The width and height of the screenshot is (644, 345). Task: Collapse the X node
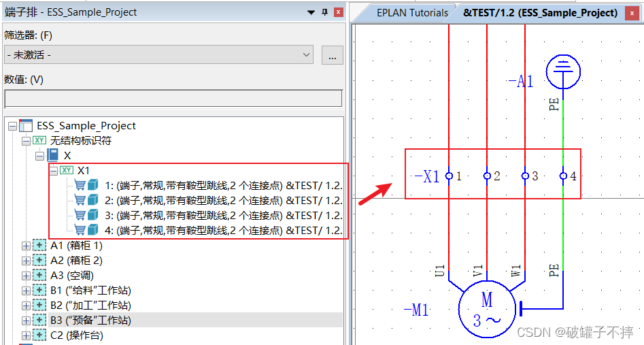click(39, 156)
